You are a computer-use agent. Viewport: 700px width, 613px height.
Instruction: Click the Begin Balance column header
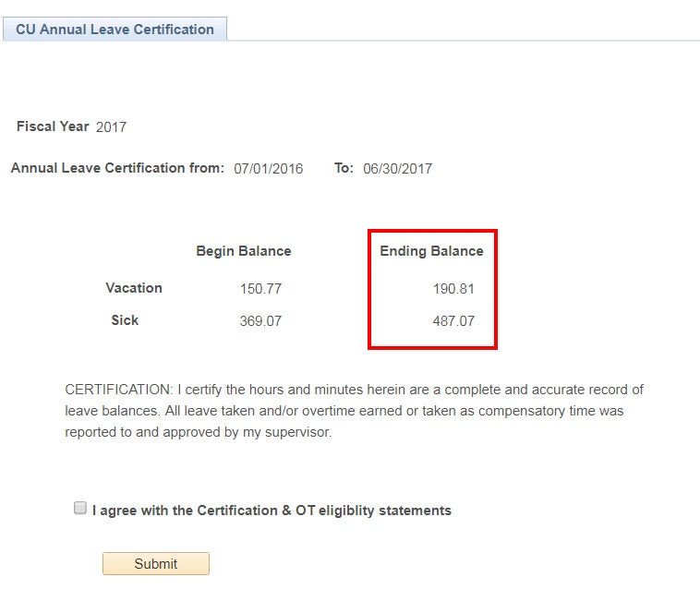244,251
